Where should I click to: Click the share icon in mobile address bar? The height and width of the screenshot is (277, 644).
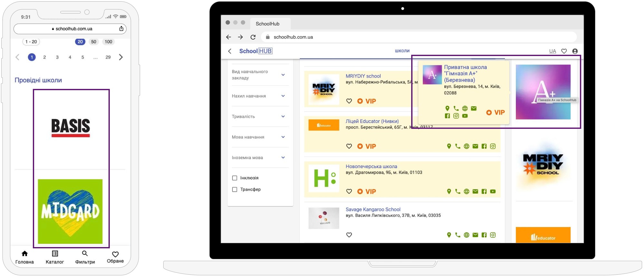coord(121,29)
